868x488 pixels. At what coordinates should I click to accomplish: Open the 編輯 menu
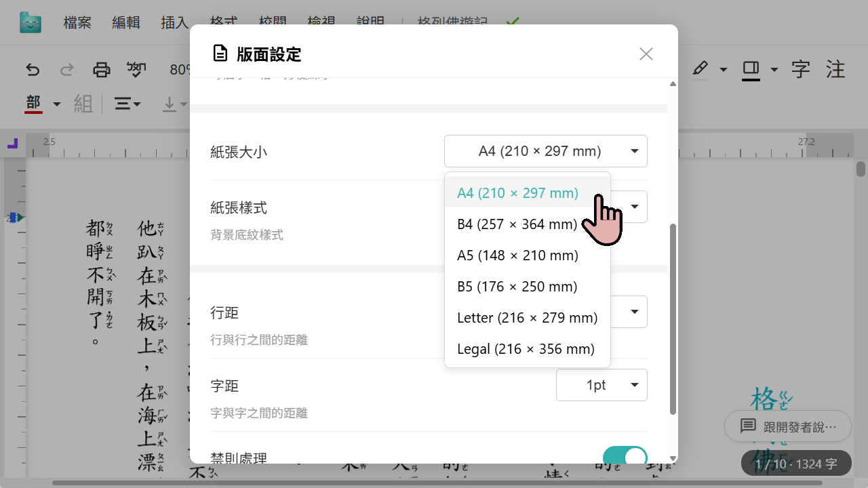point(126,22)
